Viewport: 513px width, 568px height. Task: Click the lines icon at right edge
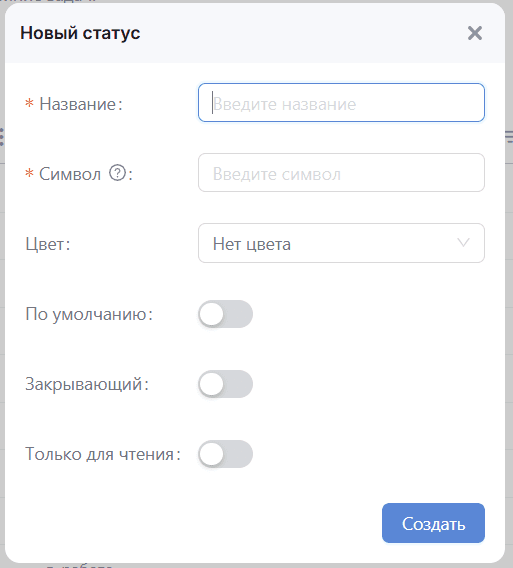509,137
